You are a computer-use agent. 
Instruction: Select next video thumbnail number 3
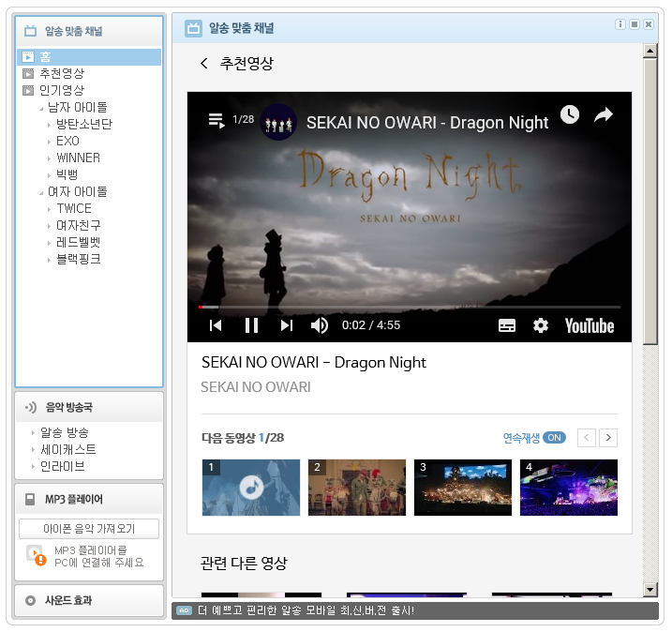click(463, 488)
